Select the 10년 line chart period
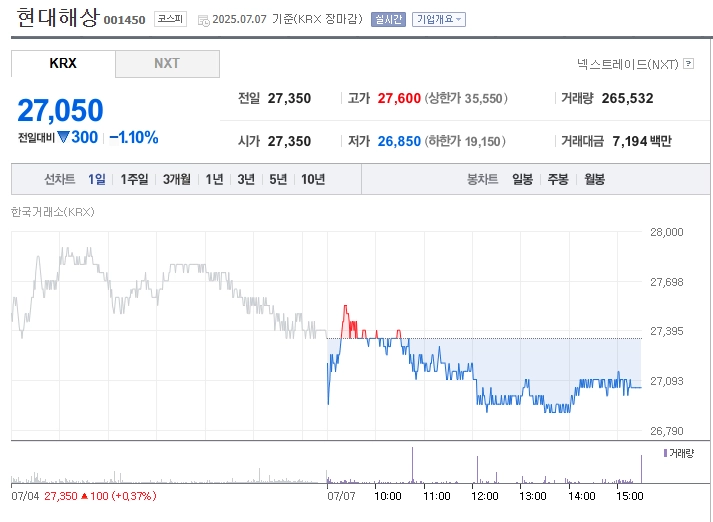This screenshot has width=713, height=522. [313, 179]
